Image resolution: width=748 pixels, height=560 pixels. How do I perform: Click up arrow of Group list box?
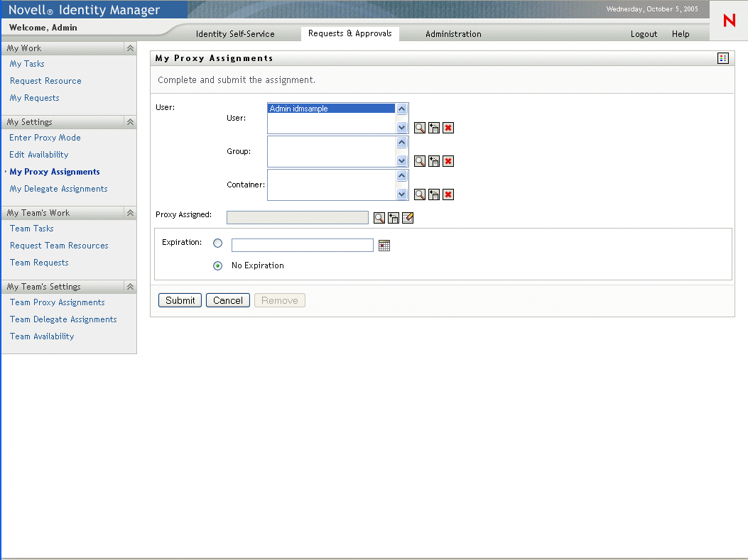(x=401, y=143)
